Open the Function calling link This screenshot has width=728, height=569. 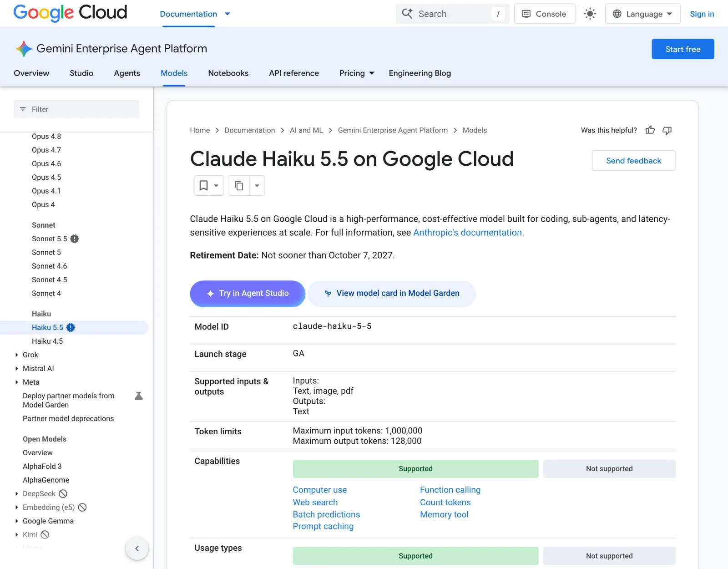pyautogui.click(x=450, y=490)
